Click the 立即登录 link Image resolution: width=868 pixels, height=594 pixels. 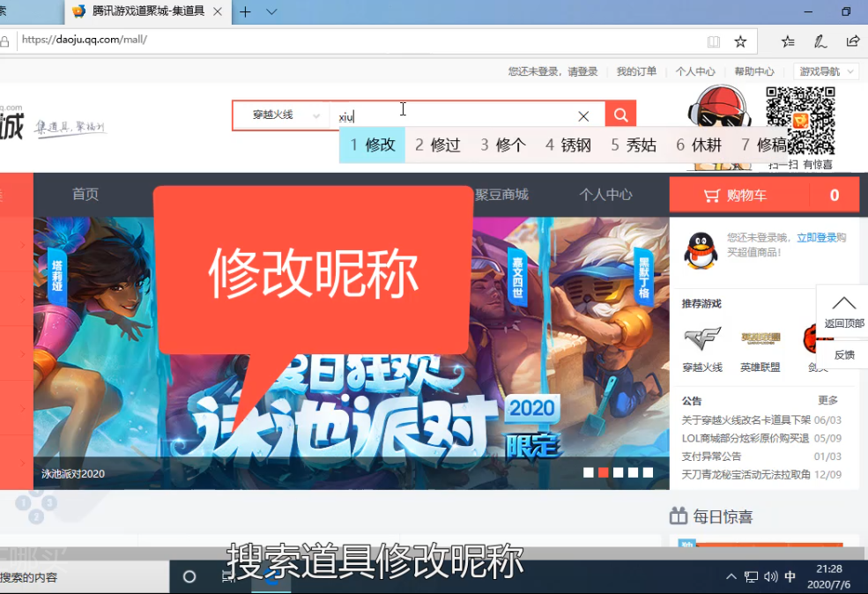(817, 237)
